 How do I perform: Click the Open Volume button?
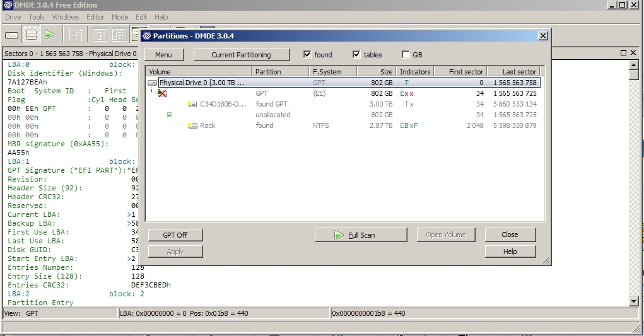pyautogui.click(x=445, y=235)
